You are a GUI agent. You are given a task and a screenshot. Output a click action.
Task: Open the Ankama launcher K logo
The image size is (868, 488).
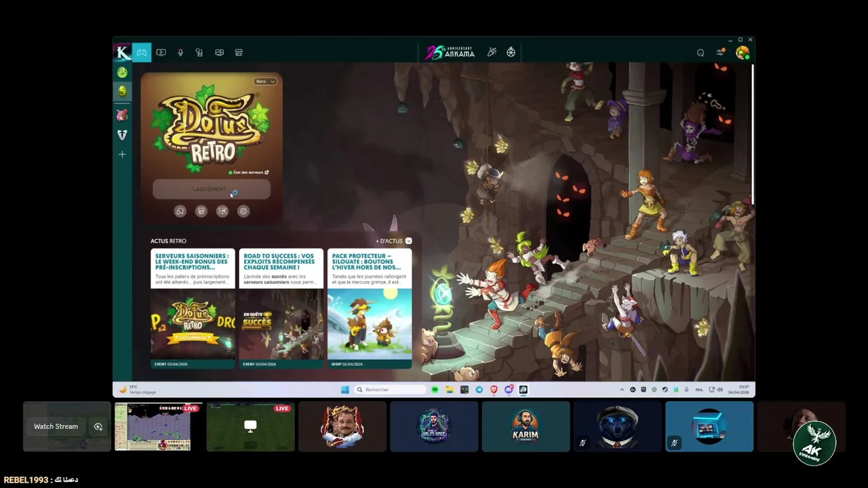(x=123, y=52)
